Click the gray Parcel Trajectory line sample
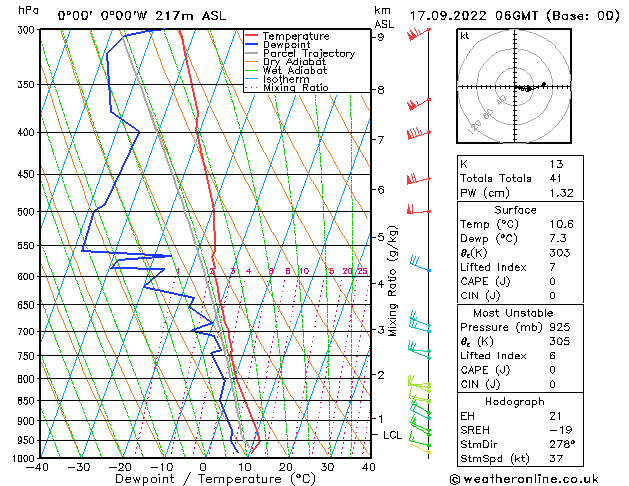 [x=252, y=53]
